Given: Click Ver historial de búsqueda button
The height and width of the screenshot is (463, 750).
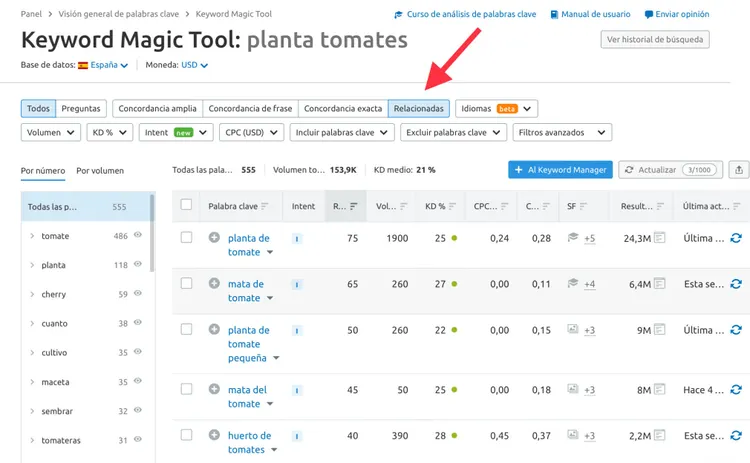Looking at the screenshot, I should [655, 39].
